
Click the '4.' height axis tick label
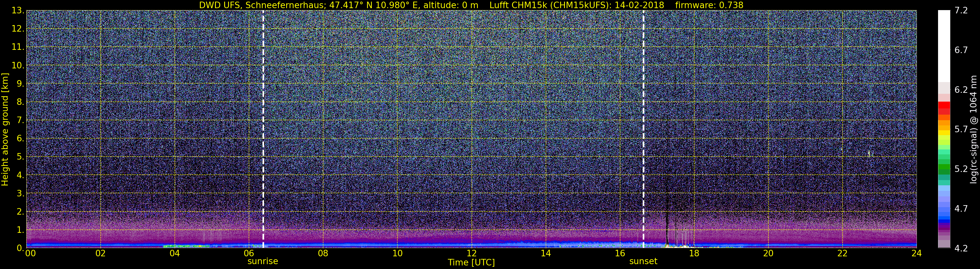click(x=20, y=175)
